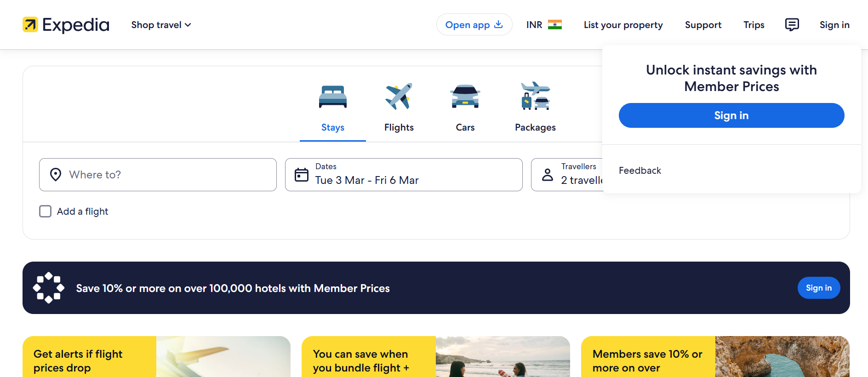The height and width of the screenshot is (377, 868).
Task: Type in the Where to? field
Action: (x=166, y=175)
